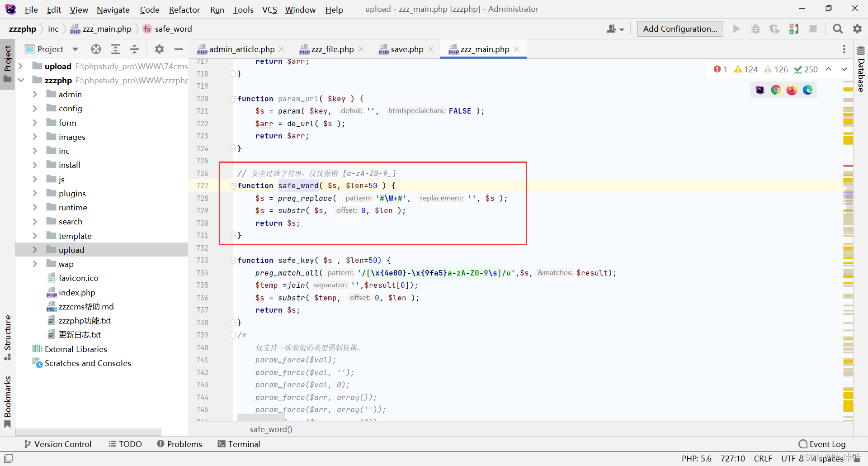Click the Debug bug icon
Screen dimensions: 868x466
click(755, 29)
